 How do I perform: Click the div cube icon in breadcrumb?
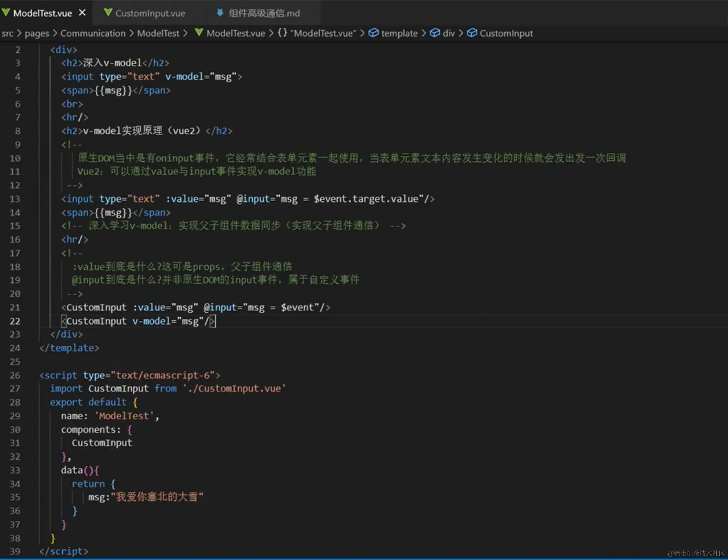[x=435, y=33]
